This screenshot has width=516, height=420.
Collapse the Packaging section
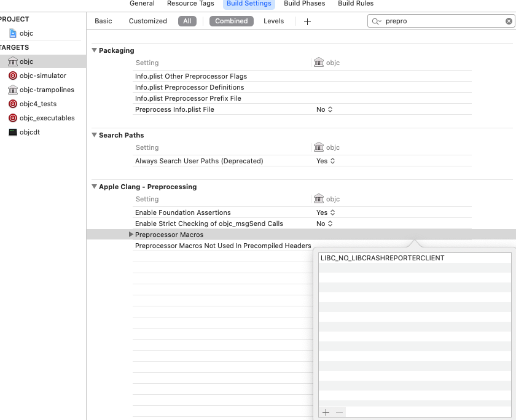[x=94, y=50]
